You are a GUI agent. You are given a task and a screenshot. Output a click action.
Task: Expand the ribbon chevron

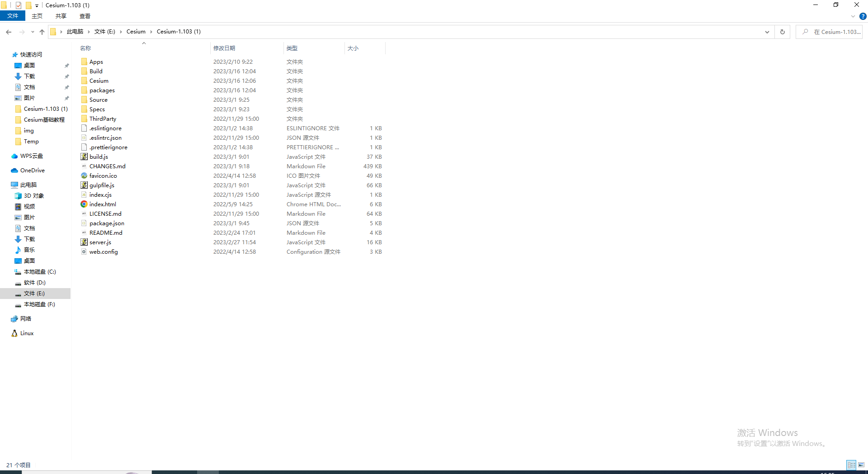853,16
